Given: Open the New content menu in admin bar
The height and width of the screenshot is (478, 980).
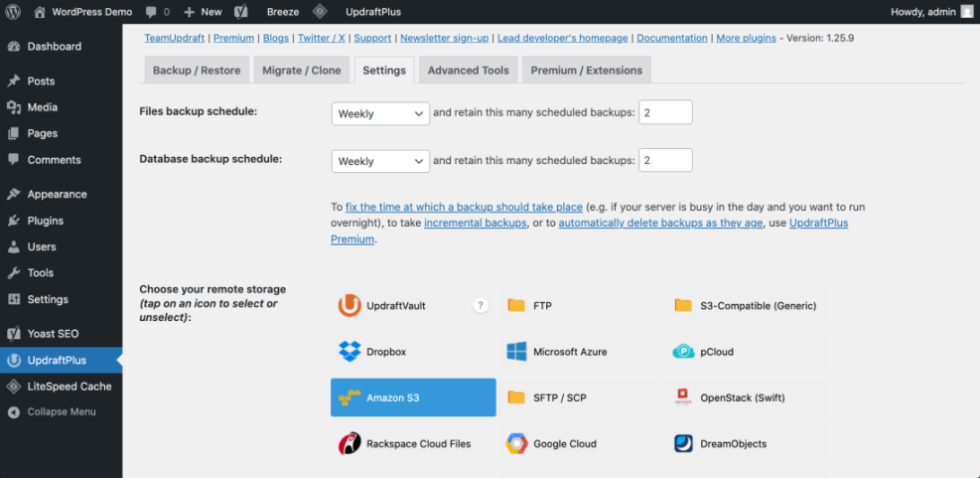Looking at the screenshot, I should coord(203,12).
